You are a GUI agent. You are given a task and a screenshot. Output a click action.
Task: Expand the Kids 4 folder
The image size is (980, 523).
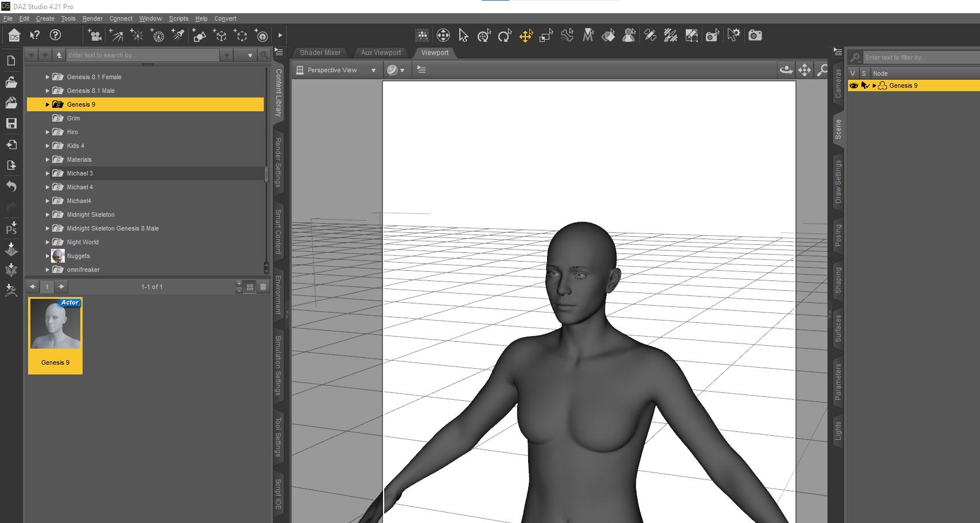48,146
